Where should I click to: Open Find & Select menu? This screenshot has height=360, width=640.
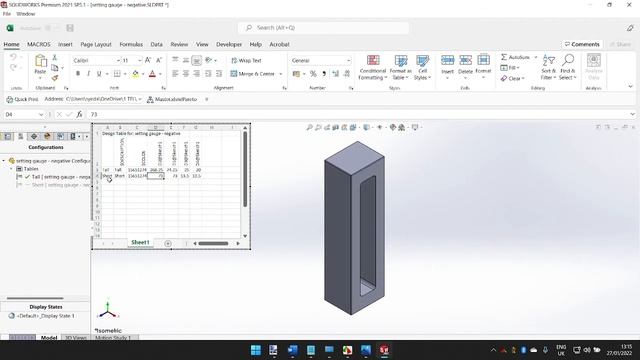coord(567,67)
